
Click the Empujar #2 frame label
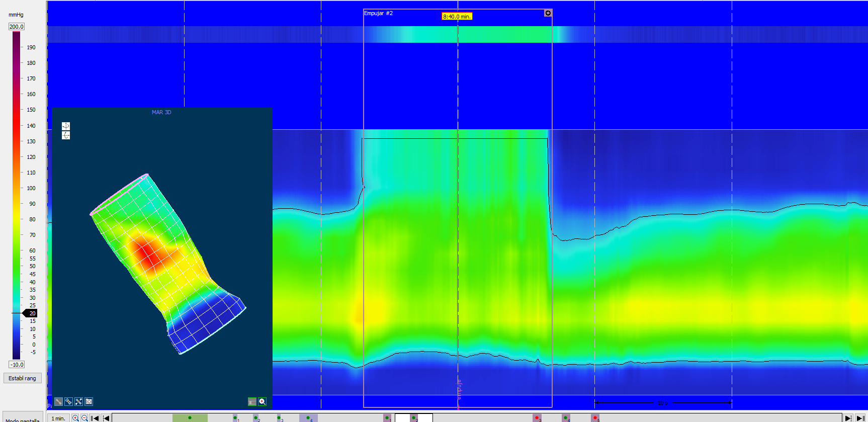[x=378, y=13]
